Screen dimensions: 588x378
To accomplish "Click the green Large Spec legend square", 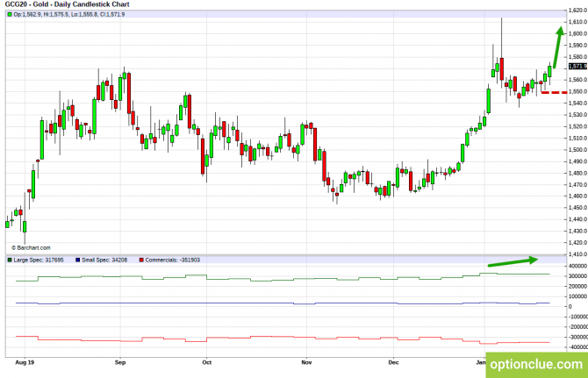I will pyautogui.click(x=10, y=260).
